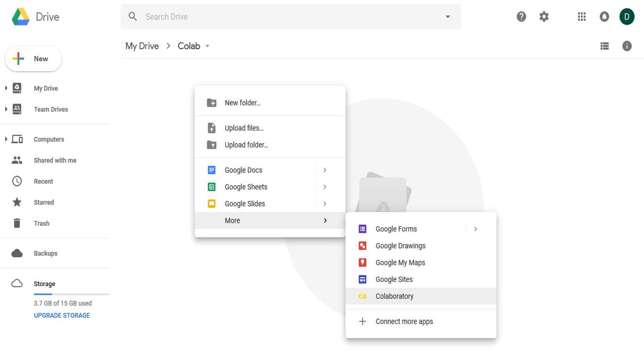
Task: Go to My Drive breadcrumb
Action: point(142,46)
